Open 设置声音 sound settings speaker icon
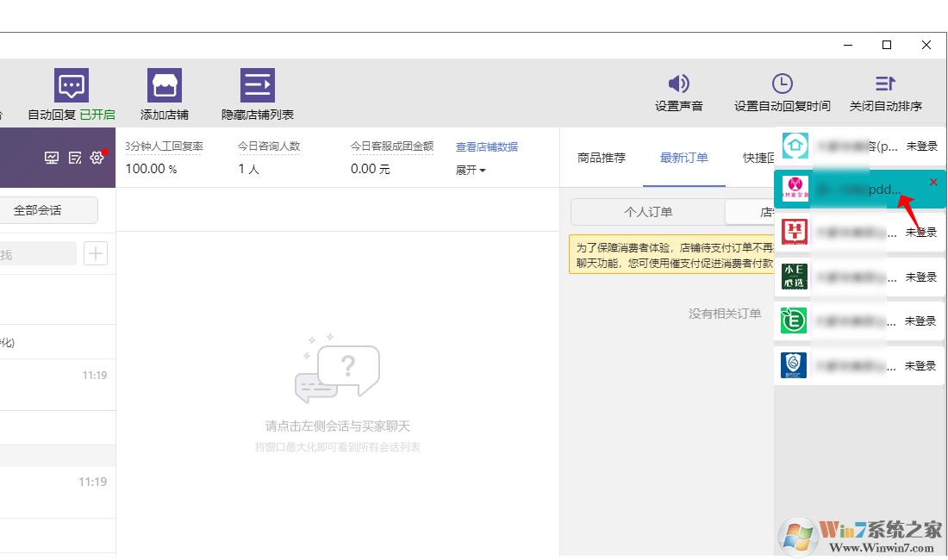 click(678, 84)
